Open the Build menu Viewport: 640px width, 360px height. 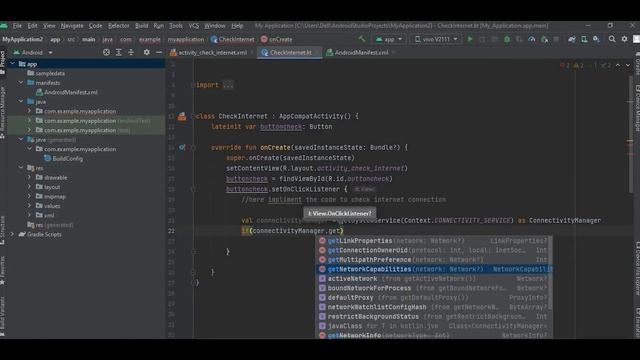click(142, 26)
